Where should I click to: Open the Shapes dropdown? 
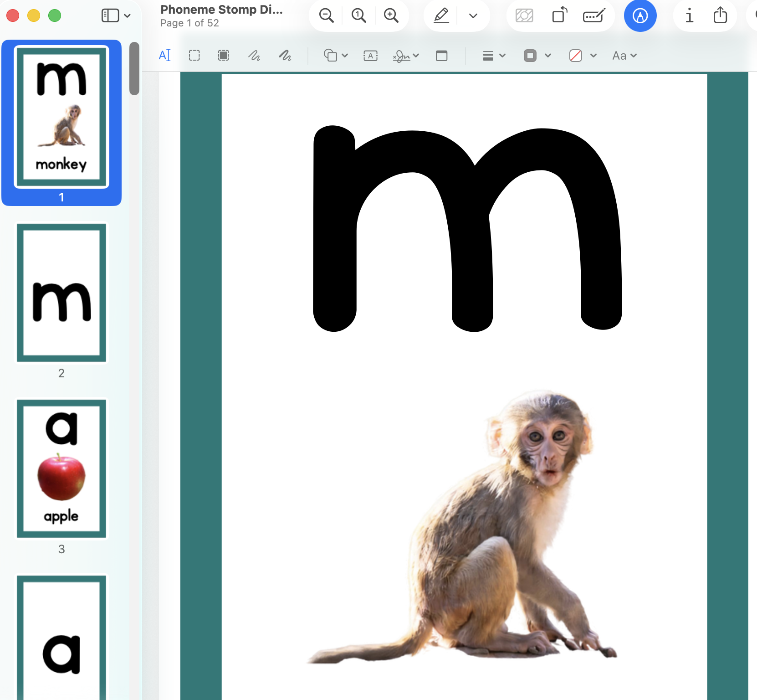336,56
